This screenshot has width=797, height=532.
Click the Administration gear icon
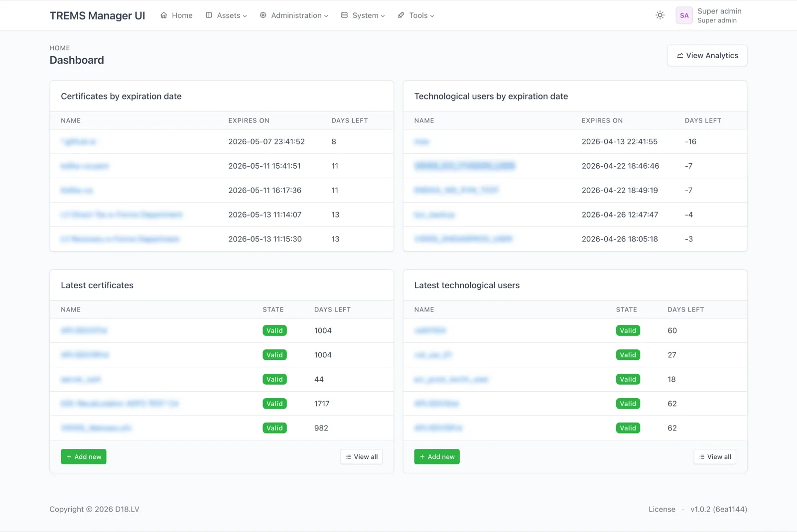[263, 15]
